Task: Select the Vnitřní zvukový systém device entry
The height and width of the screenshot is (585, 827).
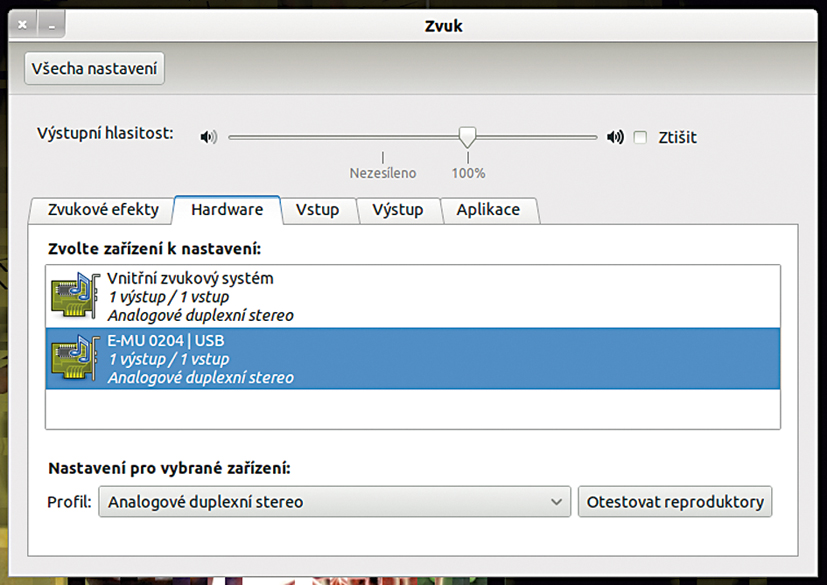Action: (300, 296)
